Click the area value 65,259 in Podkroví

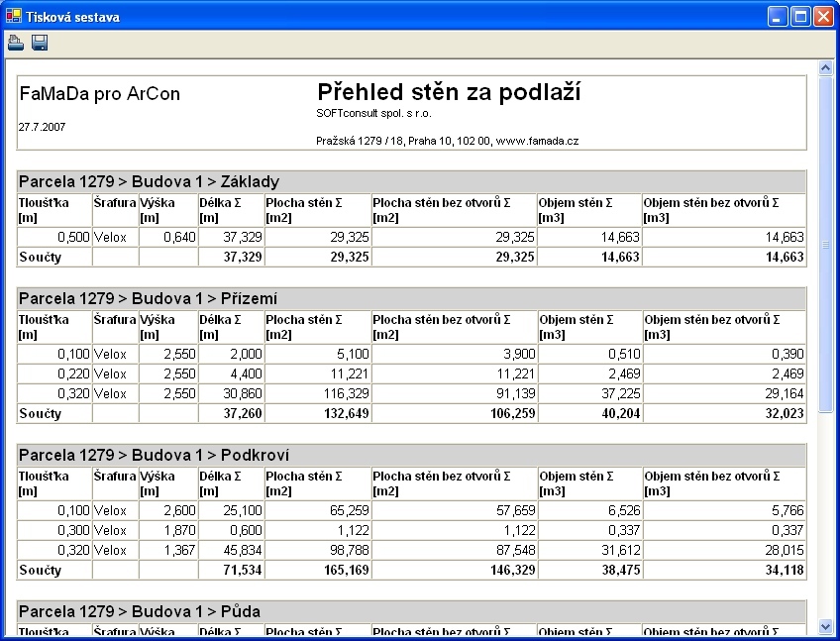350,510
